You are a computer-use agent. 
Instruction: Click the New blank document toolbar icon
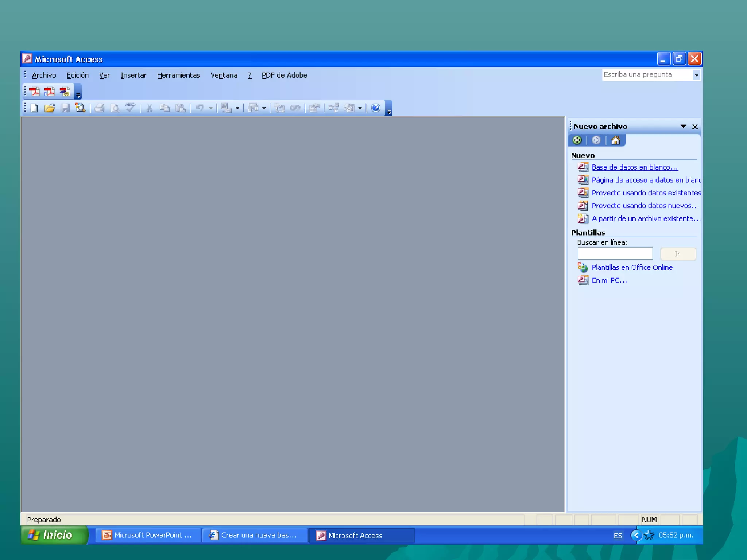point(34,108)
